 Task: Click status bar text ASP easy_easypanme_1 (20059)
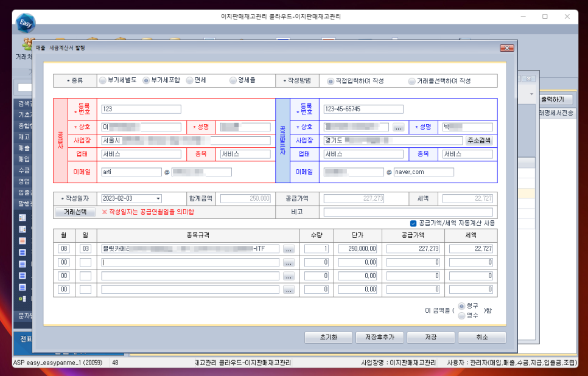coord(58,363)
